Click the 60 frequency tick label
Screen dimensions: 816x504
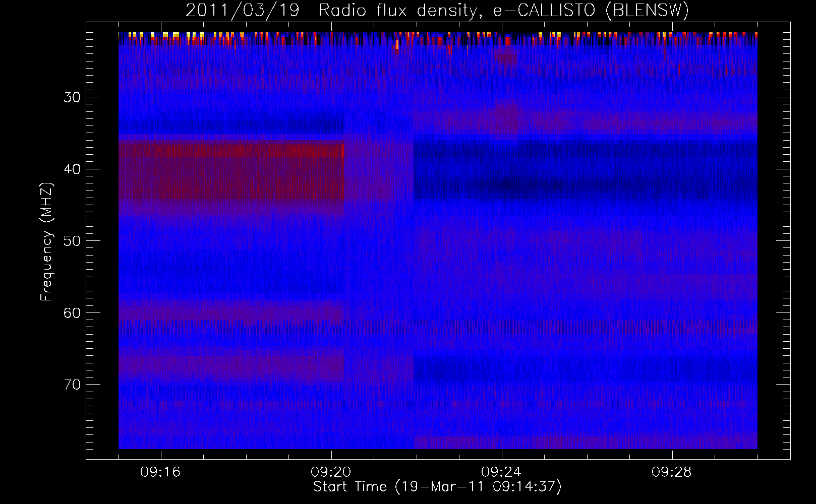click(72, 313)
